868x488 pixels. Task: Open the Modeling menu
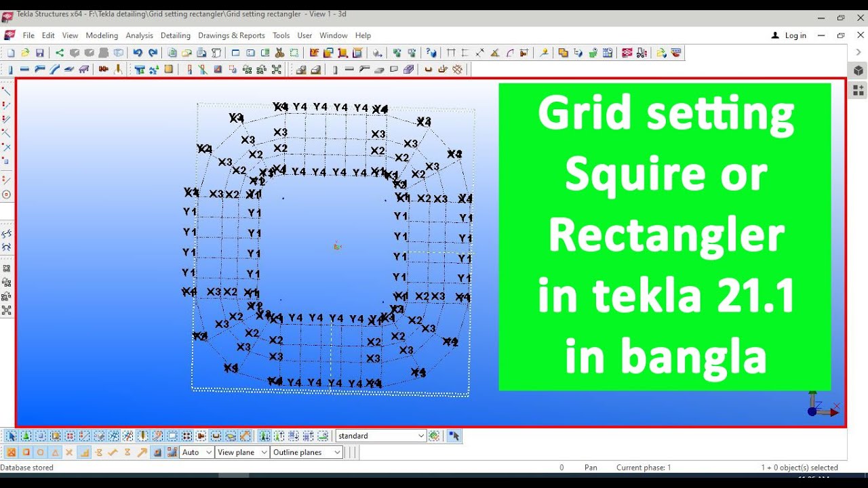(x=102, y=35)
